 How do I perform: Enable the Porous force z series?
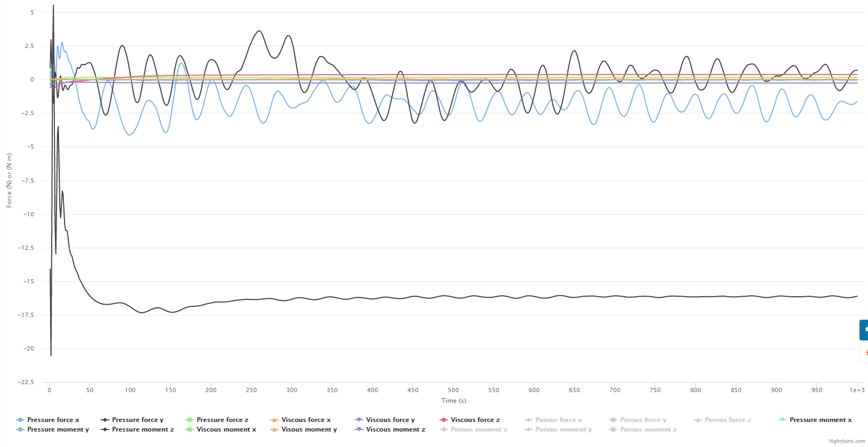(x=728, y=420)
